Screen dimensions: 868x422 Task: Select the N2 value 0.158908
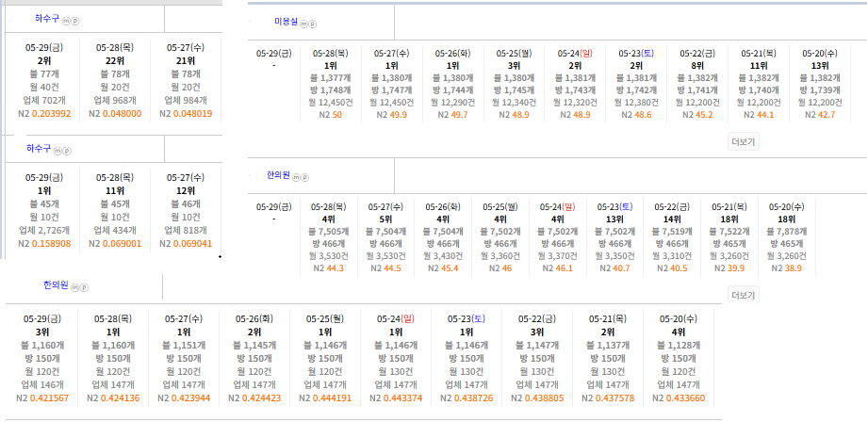pyautogui.click(x=50, y=244)
